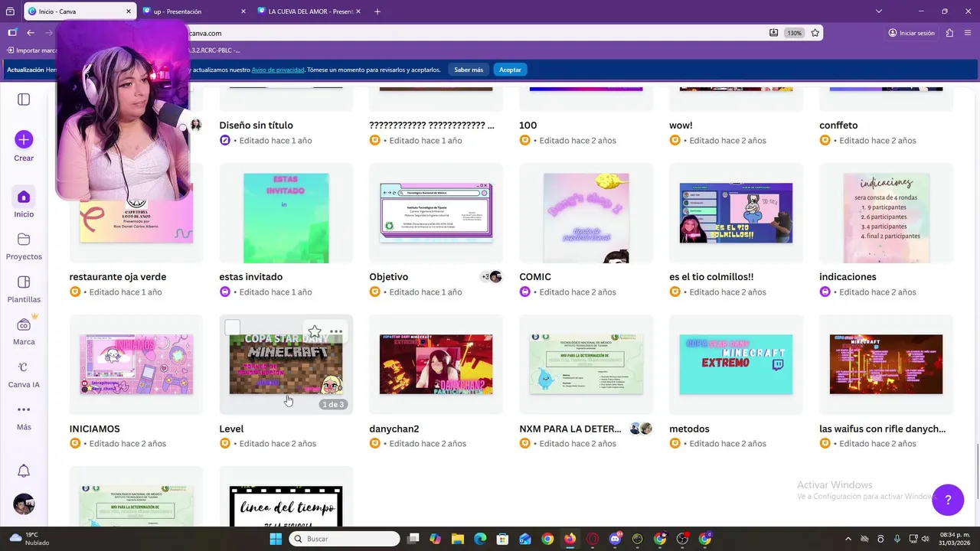Click design type icon under Diseño sin título
Viewport: 980px width, 551px height.
click(224, 140)
